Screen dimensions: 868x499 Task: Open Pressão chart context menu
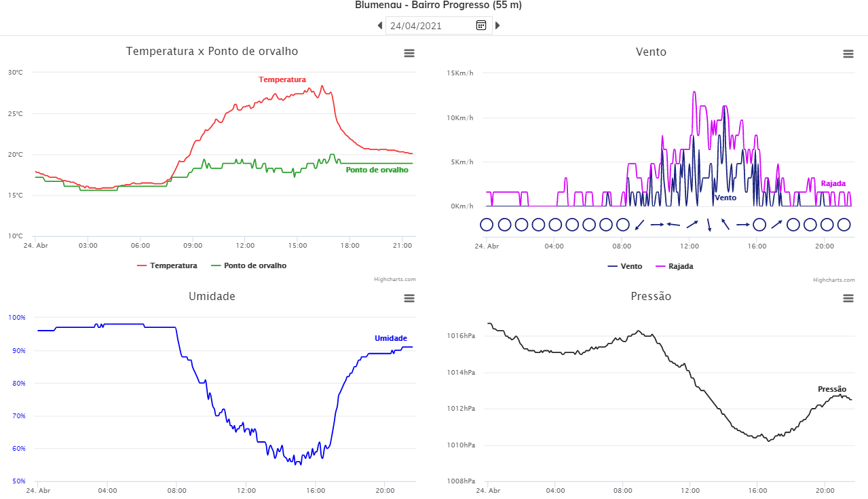848,298
